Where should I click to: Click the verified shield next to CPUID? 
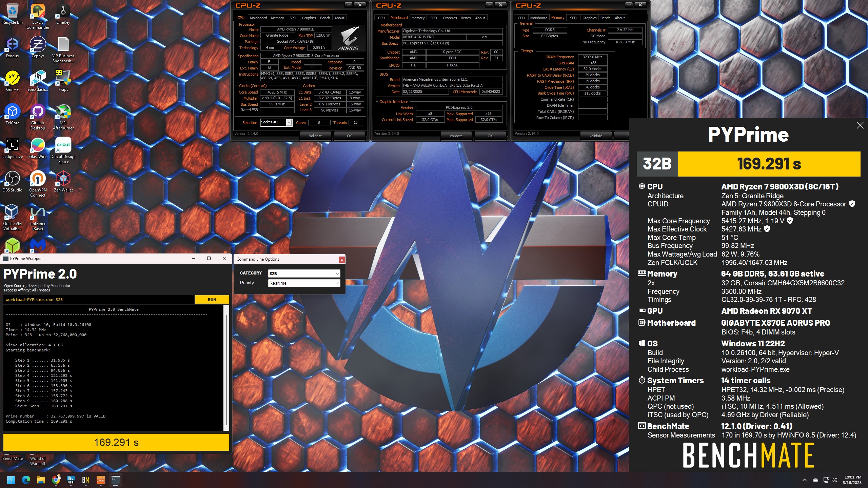[x=852, y=204]
